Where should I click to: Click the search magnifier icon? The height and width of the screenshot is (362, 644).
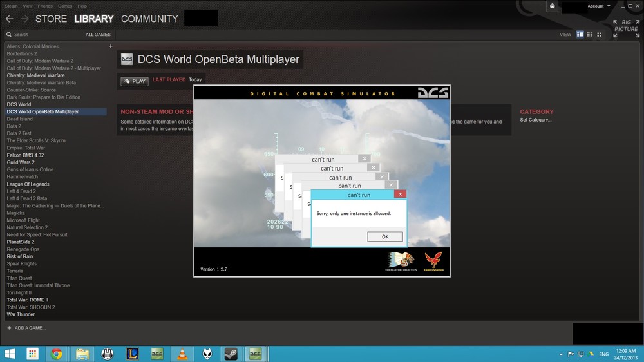[9, 35]
